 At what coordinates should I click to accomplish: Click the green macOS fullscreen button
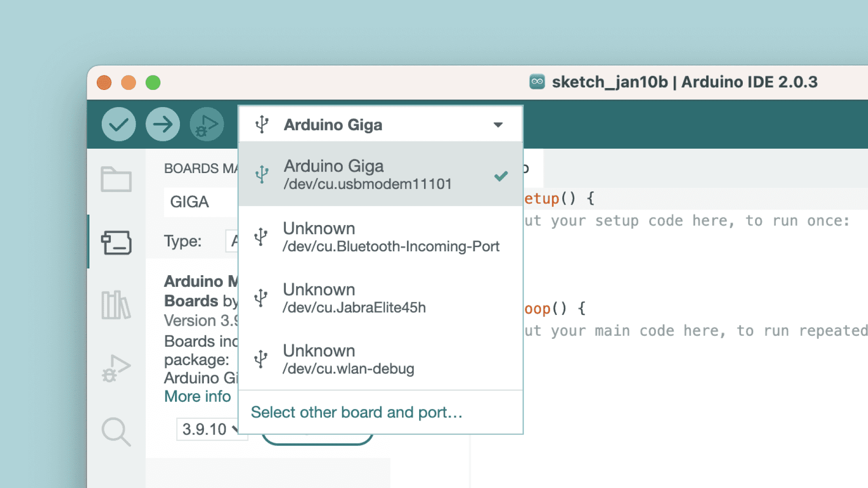(153, 83)
